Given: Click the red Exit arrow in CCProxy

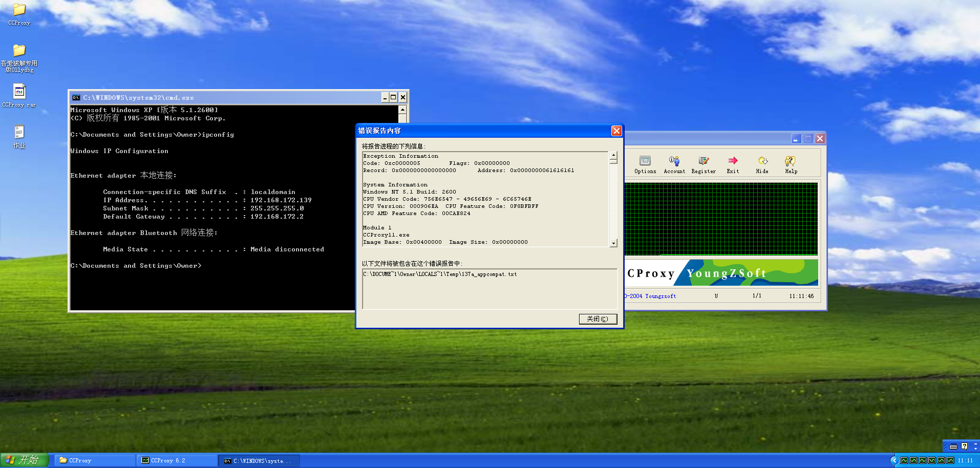Looking at the screenshot, I should 733,165.
